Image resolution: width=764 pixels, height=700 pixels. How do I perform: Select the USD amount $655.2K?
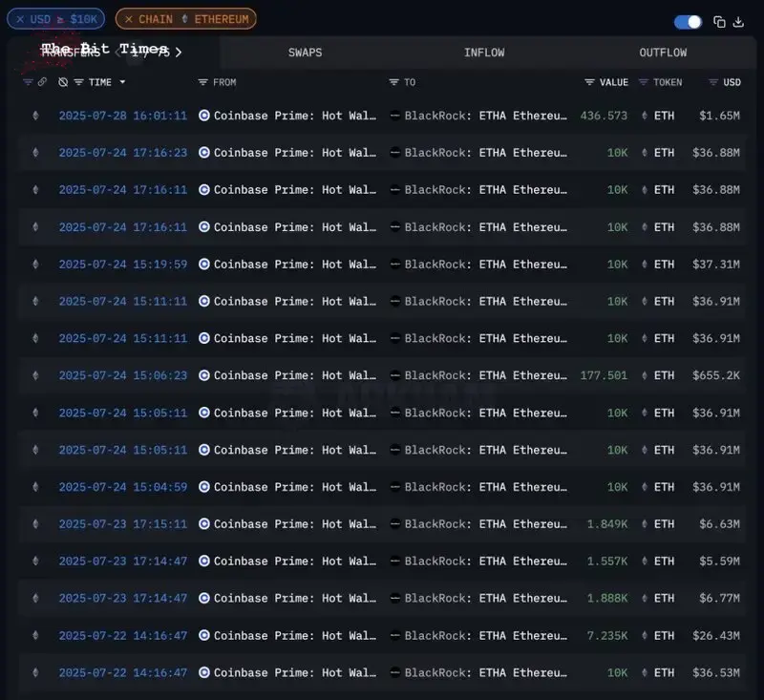tap(716, 375)
